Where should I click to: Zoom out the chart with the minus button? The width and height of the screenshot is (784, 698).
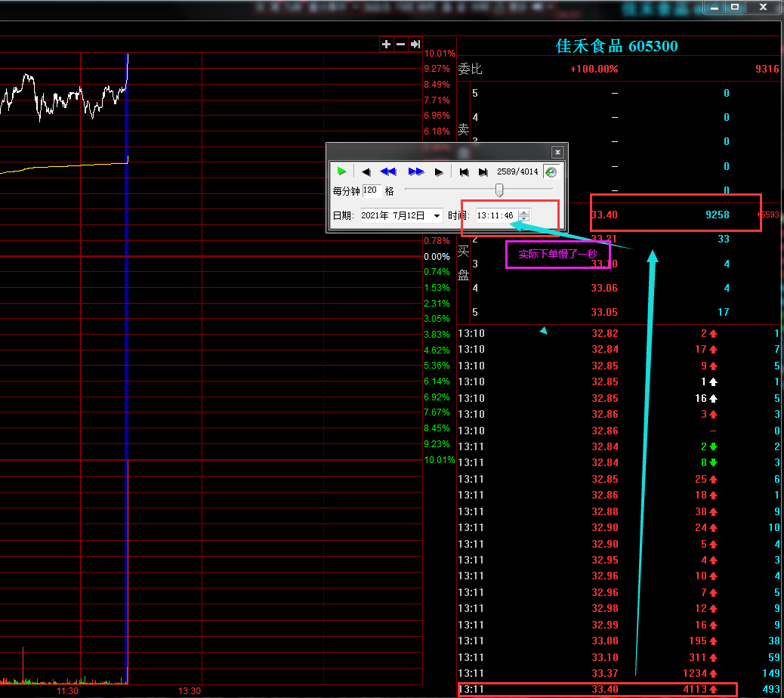[400, 45]
